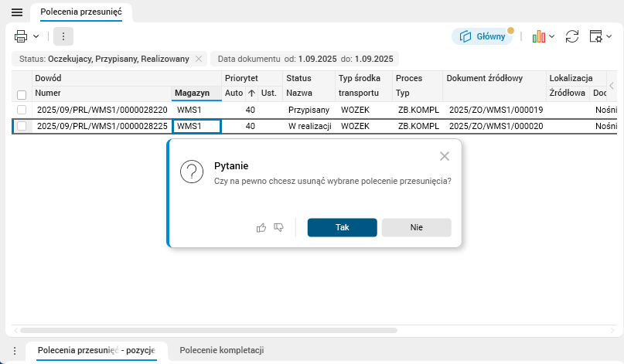Open the view settings icon
624x364 pixels.
595,36
